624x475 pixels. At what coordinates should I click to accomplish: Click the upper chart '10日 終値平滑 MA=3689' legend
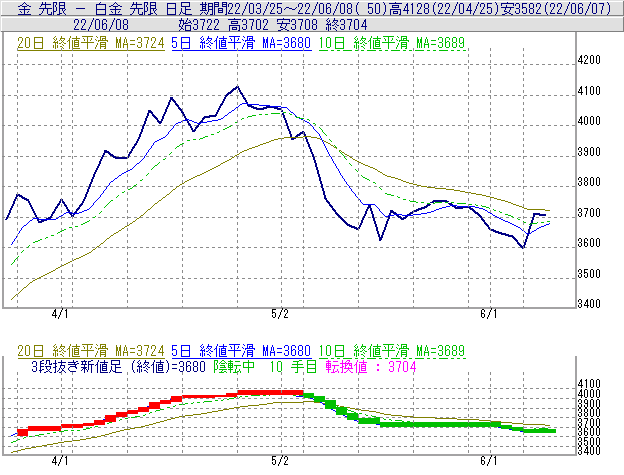click(392, 43)
